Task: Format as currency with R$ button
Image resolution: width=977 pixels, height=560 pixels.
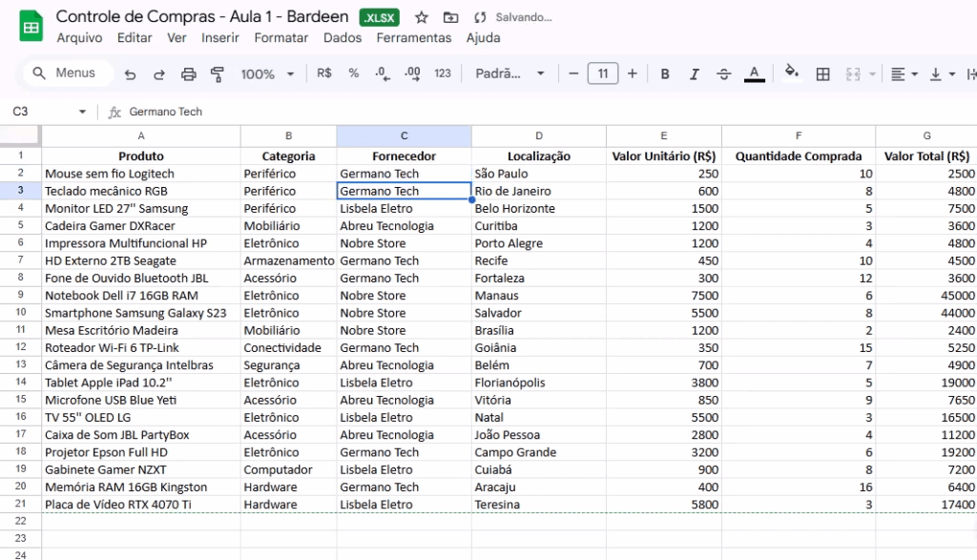Action: click(x=324, y=73)
